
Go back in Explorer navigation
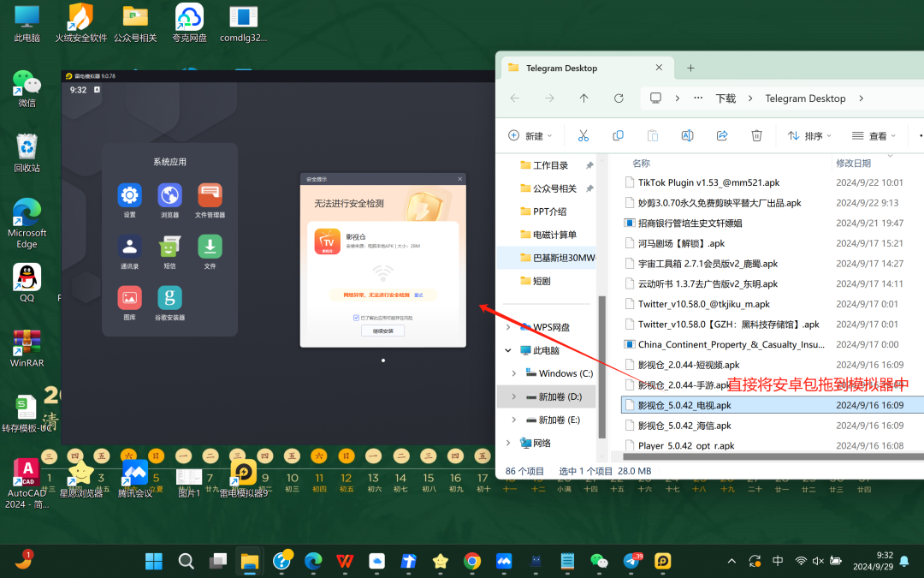(515, 98)
